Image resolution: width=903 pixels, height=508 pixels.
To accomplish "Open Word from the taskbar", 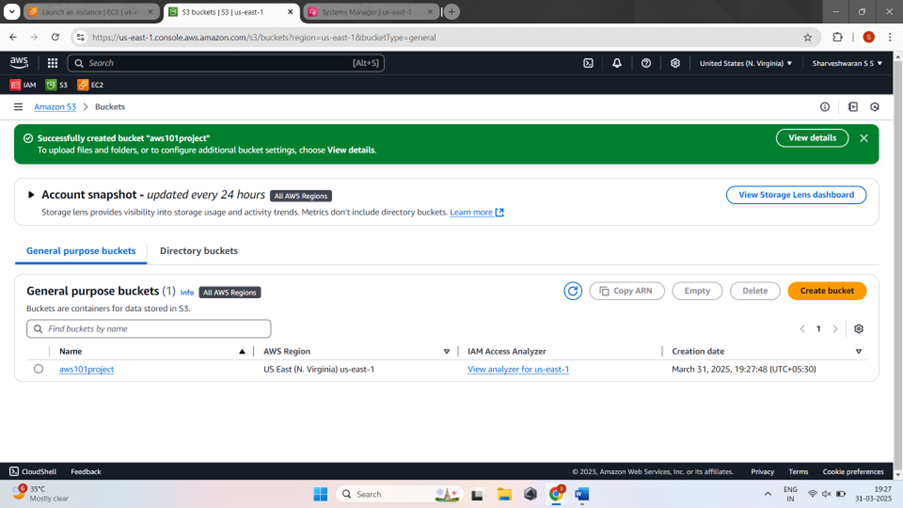I will (x=582, y=494).
